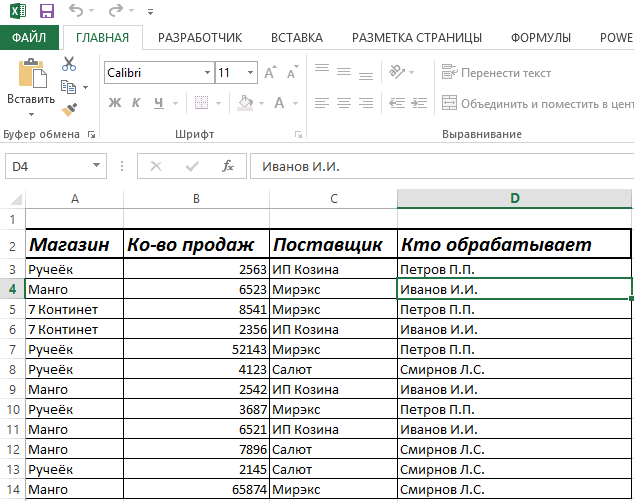Expand the Name Box D4 dropdown
634x501 pixels.
tap(96, 165)
